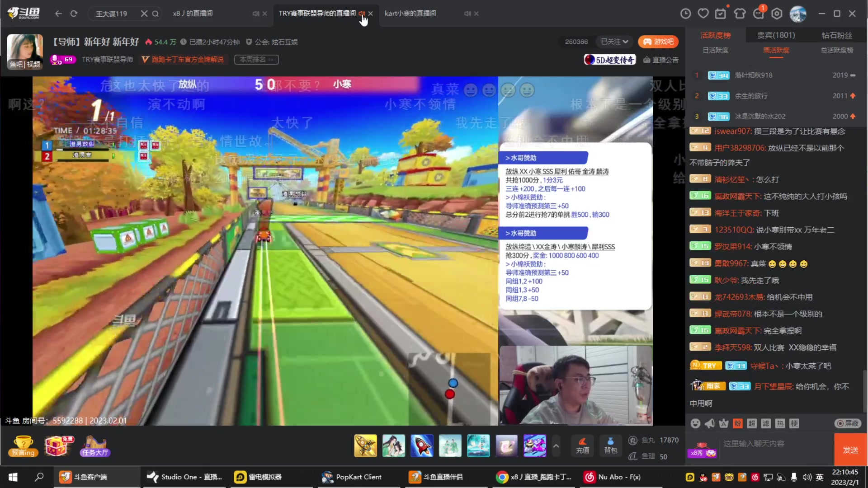The image size is (868, 488).
Task: Open the 5D超变传奇 ad banner
Action: [x=610, y=60]
